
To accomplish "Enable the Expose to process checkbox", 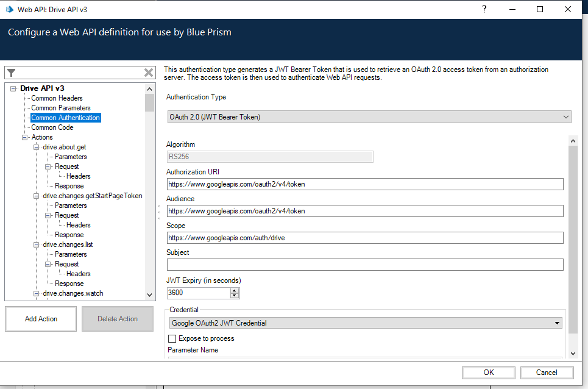I will [x=172, y=338].
